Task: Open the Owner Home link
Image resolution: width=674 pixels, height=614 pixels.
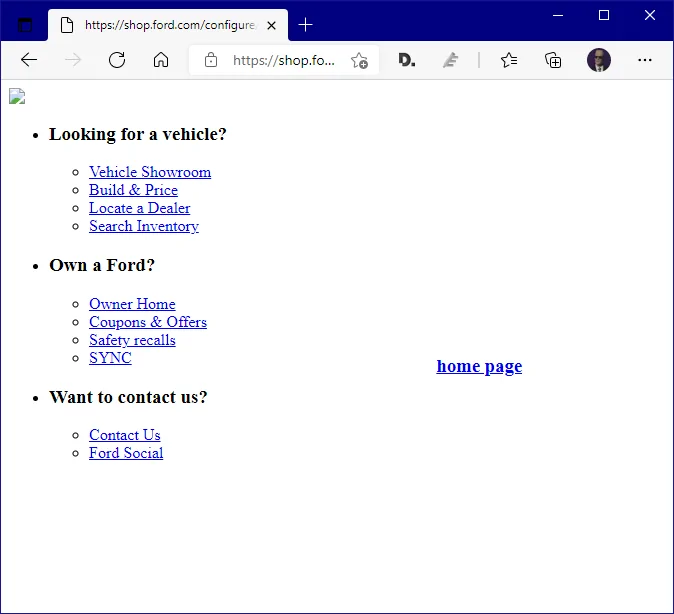Action: point(132,304)
